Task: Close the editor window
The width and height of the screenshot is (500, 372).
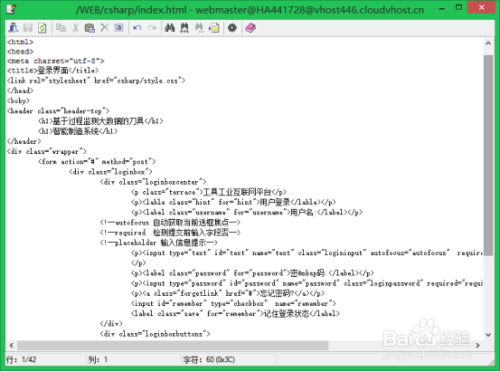Action: (481, 7)
